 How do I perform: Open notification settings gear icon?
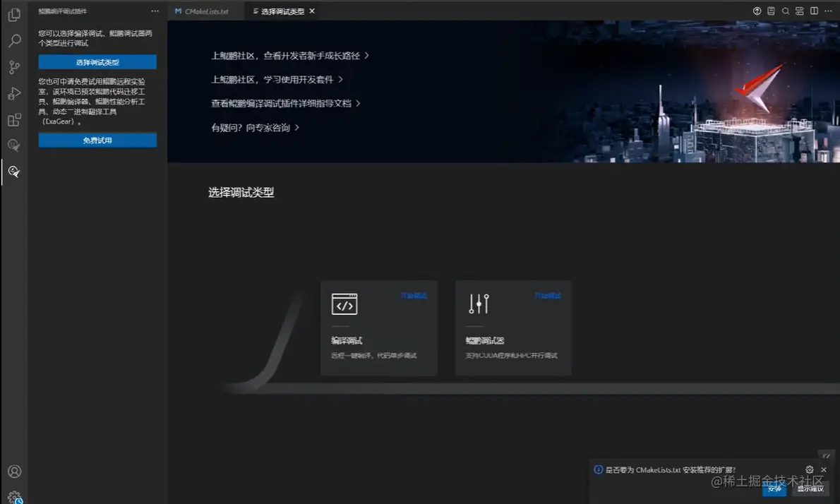[x=810, y=469]
